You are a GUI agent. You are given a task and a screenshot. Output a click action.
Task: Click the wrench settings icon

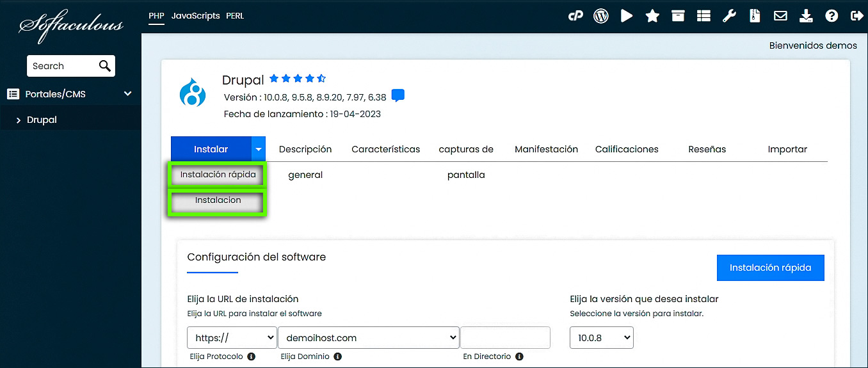tap(729, 16)
